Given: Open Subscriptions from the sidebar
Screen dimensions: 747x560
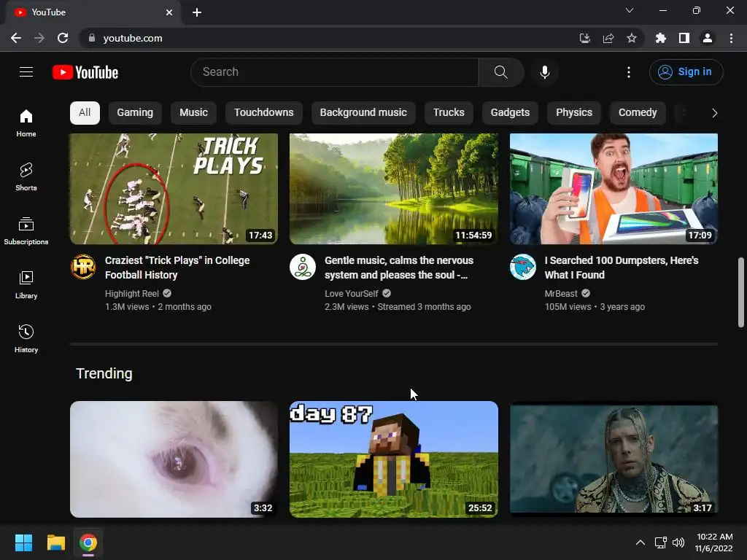Looking at the screenshot, I should click(26, 231).
